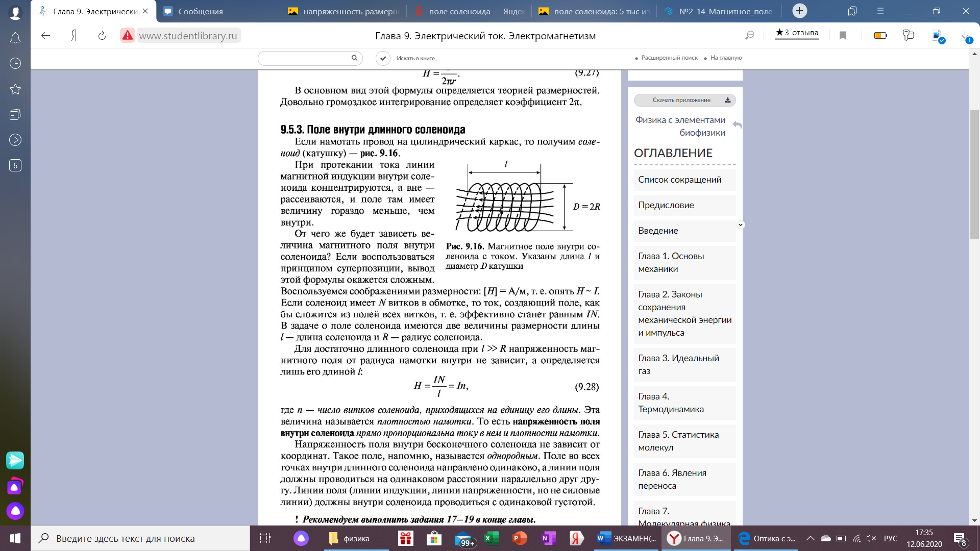Open На главную link
Screen dimensions: 980x551
[x=726, y=58]
